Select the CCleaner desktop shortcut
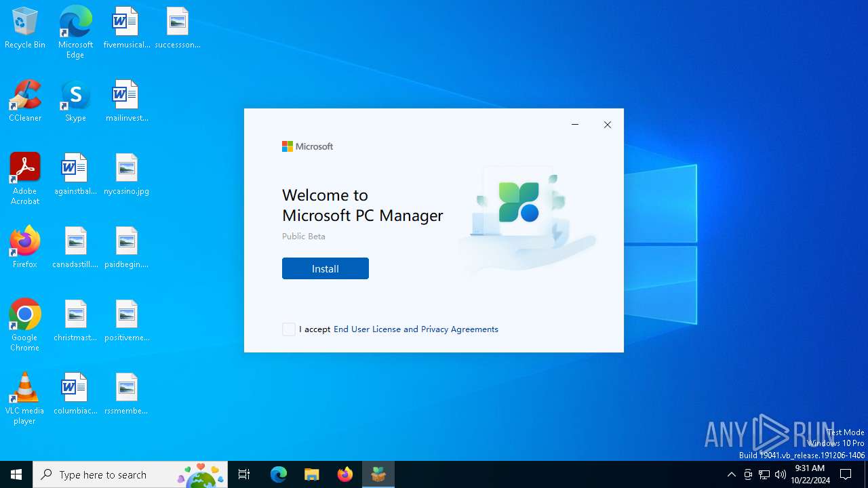This screenshot has width=868, height=488. (25, 102)
